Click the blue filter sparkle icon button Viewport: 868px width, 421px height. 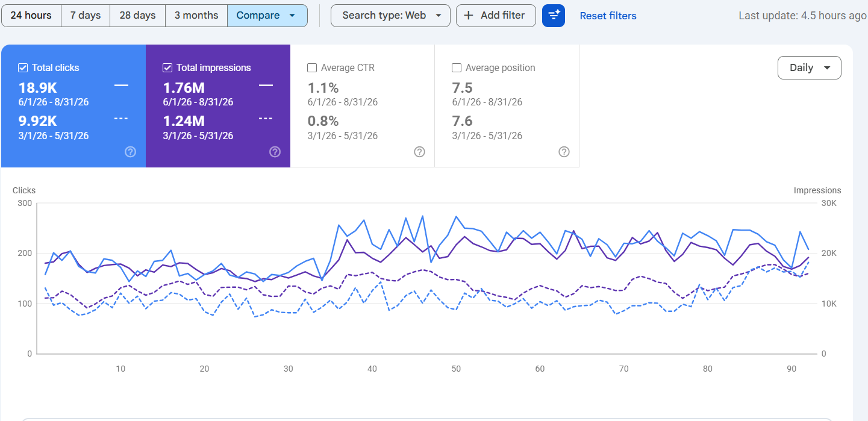point(554,16)
